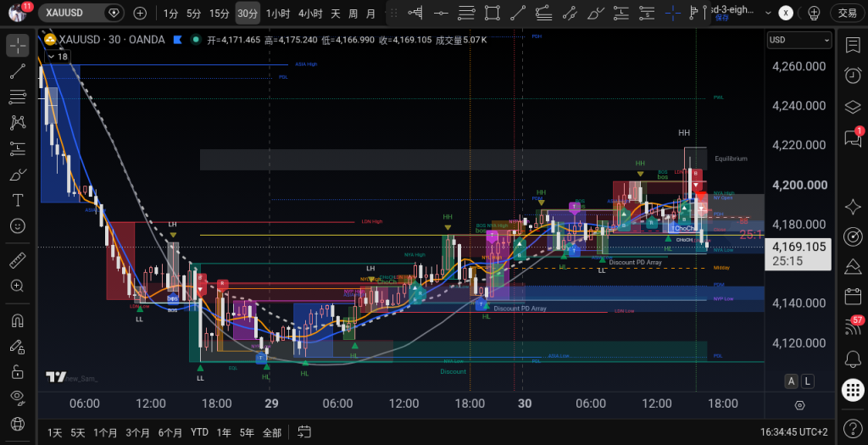Open the help question mark
This screenshot has height=445, width=868.
tap(853, 428)
